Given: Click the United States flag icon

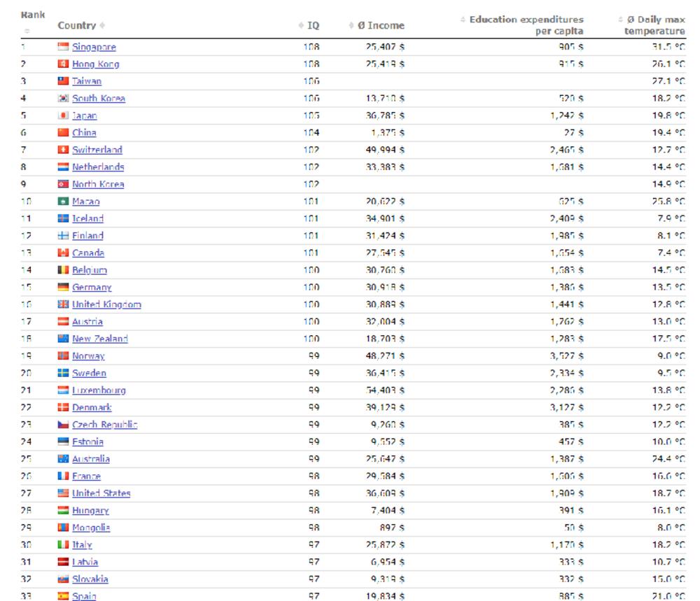Looking at the screenshot, I should click(x=64, y=493).
